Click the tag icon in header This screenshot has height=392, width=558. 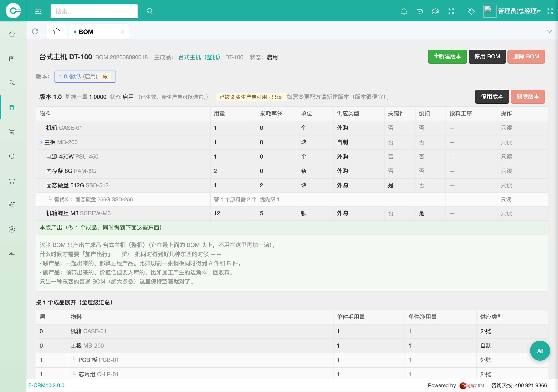(471, 11)
